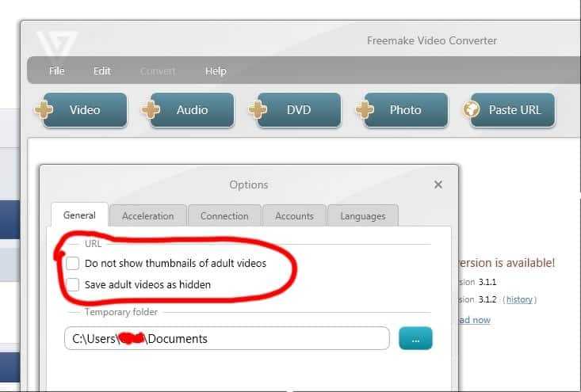Browse for temporary folder with ... button

415,338
